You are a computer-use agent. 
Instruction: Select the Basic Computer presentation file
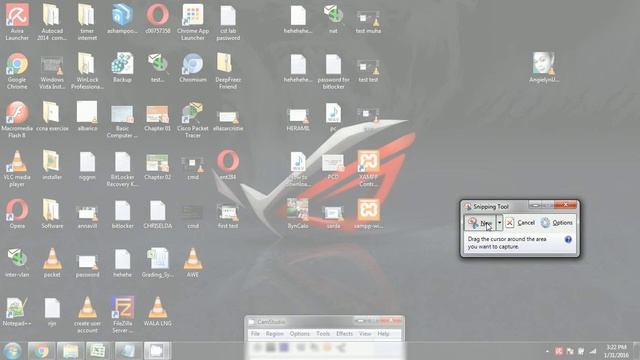pyautogui.click(x=122, y=120)
